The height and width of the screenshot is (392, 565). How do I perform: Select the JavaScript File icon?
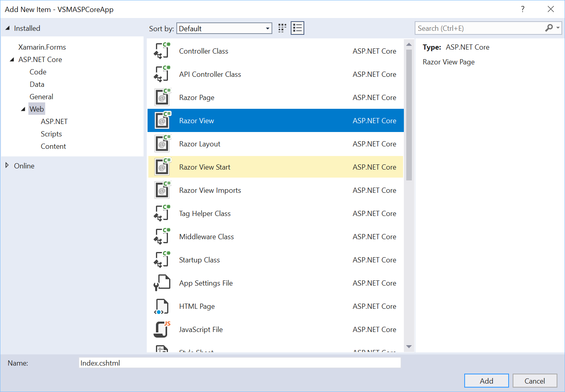pyautogui.click(x=162, y=330)
